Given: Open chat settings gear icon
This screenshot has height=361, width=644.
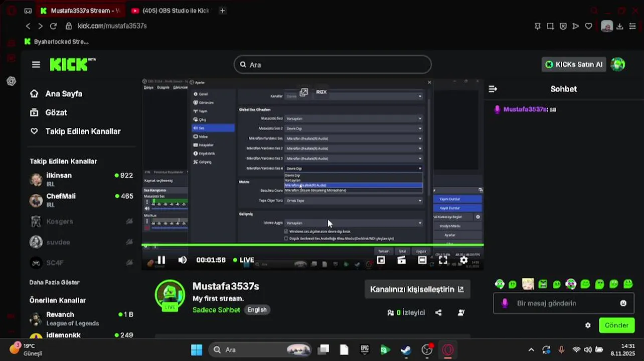Looking at the screenshot, I should (588, 325).
